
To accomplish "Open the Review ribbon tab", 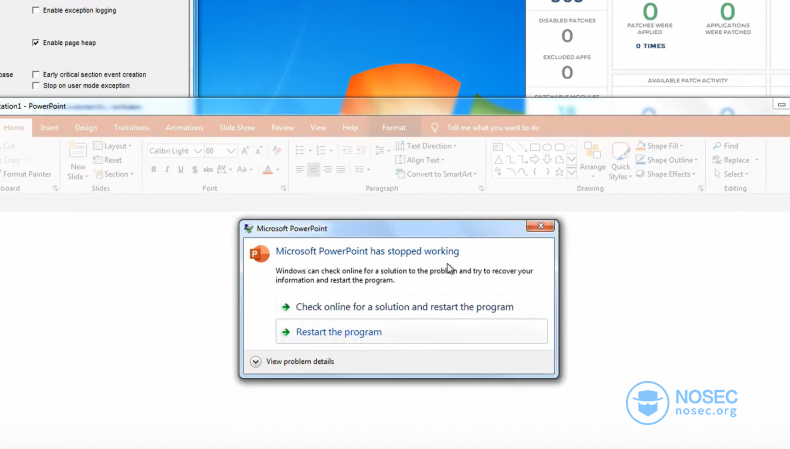I will [283, 127].
